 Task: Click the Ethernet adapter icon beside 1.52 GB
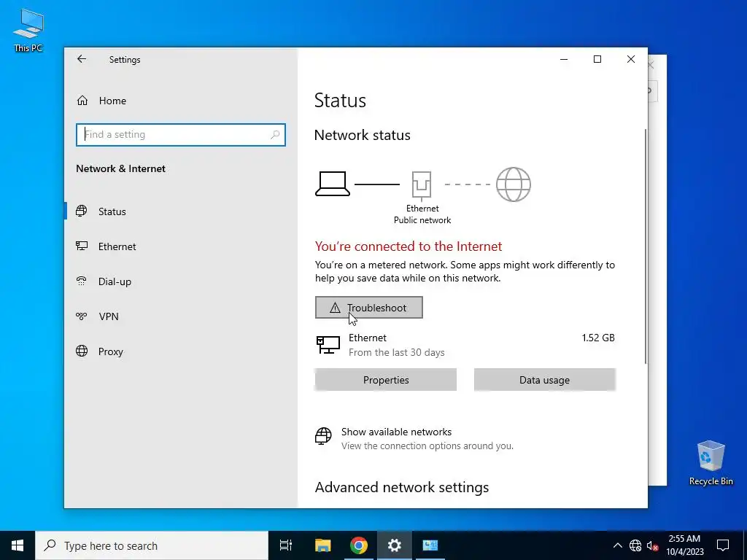[328, 344]
